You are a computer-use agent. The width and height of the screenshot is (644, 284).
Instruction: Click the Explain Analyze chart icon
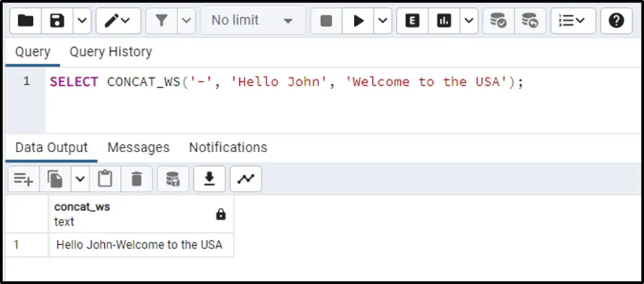coord(444,21)
